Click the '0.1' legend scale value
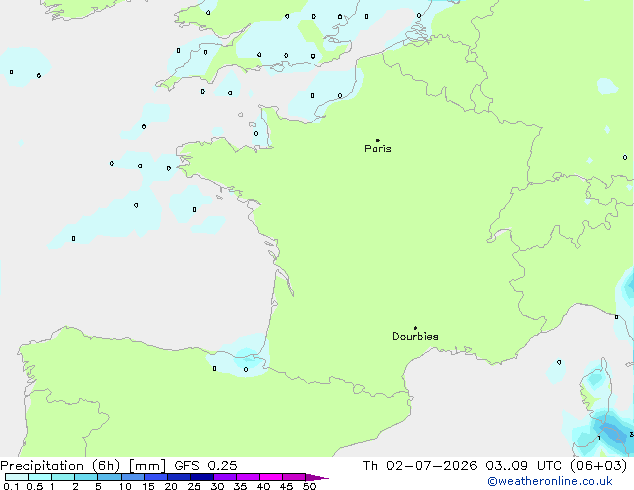The image size is (634, 490). tap(11, 486)
